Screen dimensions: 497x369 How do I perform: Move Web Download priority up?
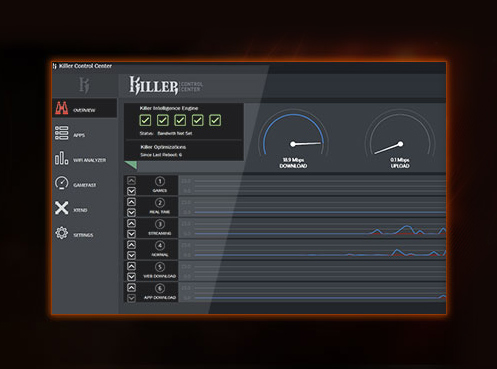(x=131, y=266)
